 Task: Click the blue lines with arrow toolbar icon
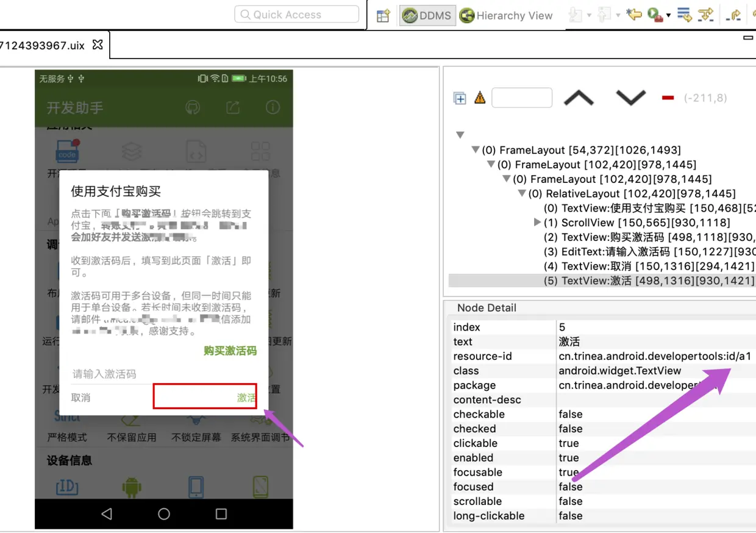tap(684, 15)
